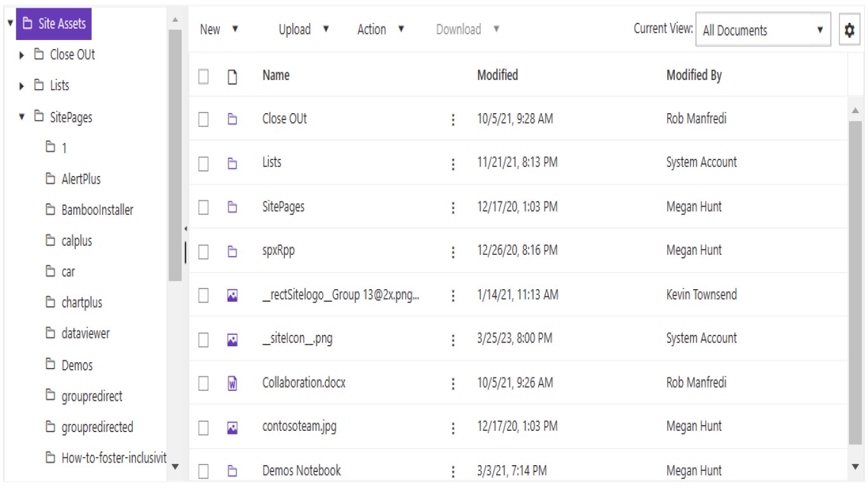Open the New menu

click(x=219, y=29)
